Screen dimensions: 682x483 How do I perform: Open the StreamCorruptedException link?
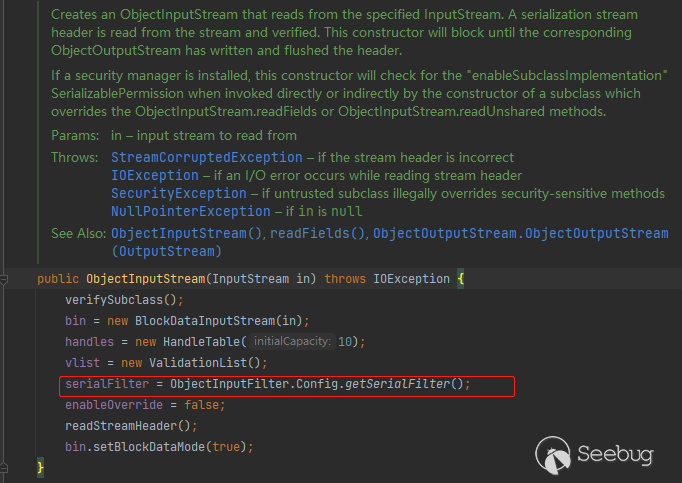pos(207,158)
